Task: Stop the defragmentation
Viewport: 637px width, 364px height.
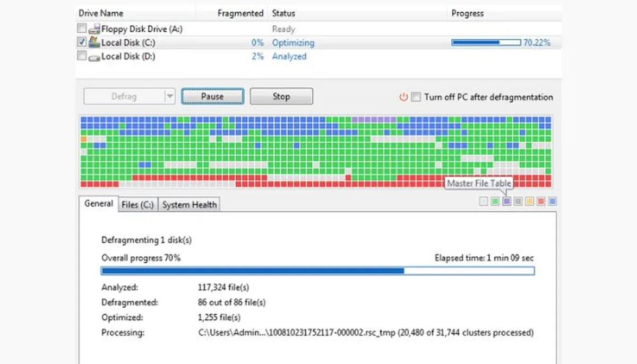Action: click(x=281, y=97)
